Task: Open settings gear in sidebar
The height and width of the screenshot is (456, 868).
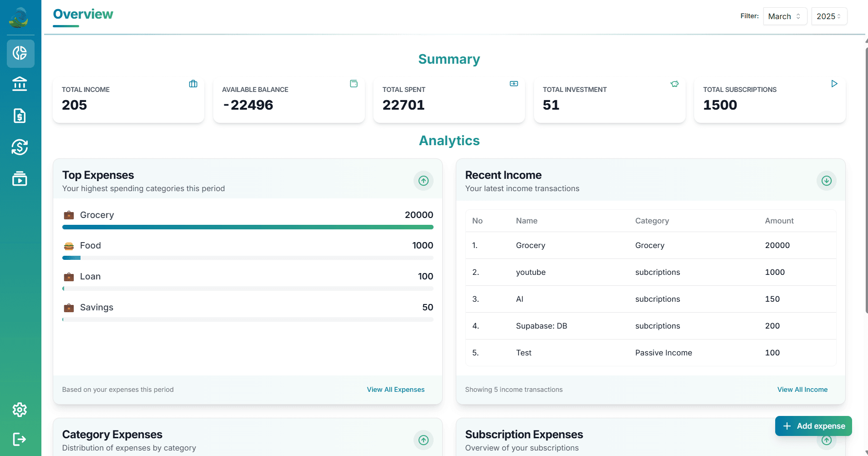Action: click(x=20, y=410)
